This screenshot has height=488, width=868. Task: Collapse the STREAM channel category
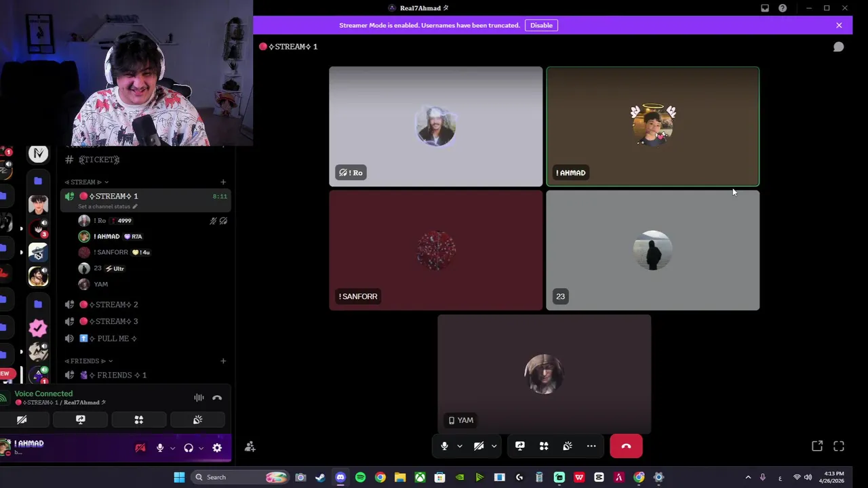click(86, 182)
